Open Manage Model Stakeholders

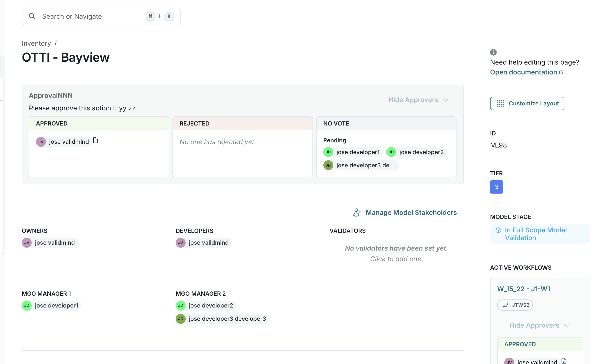coord(411,212)
